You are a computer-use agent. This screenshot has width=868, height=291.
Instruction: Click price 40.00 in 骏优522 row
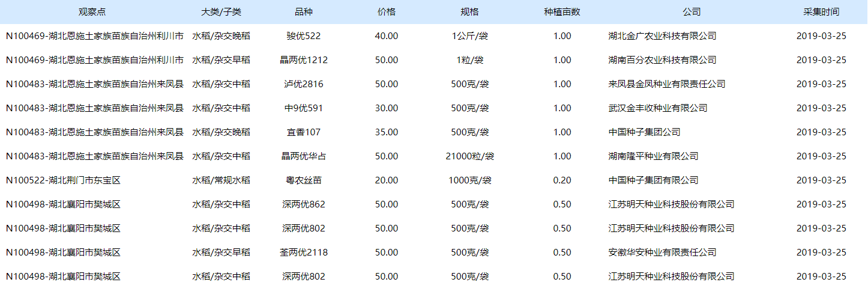387,36
